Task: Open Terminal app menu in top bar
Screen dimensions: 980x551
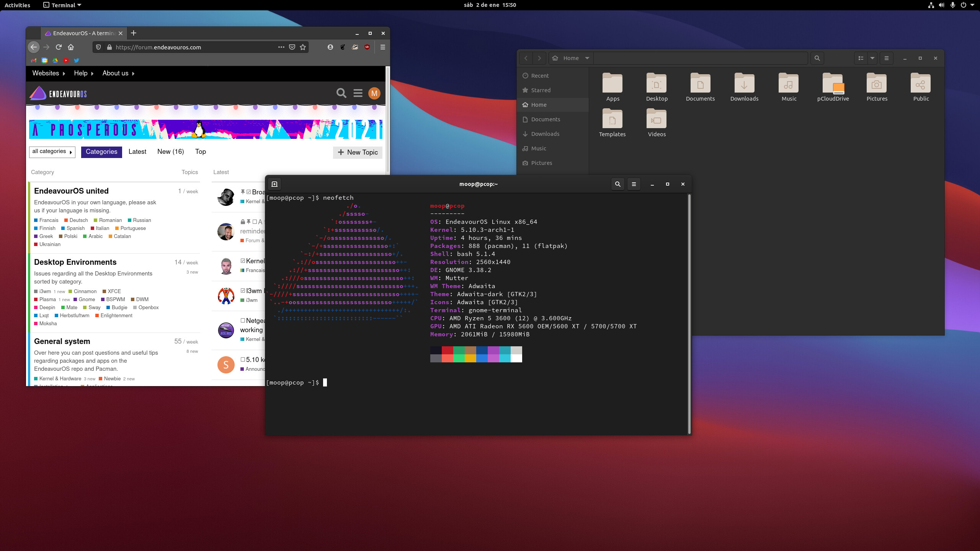Action: tap(62, 5)
